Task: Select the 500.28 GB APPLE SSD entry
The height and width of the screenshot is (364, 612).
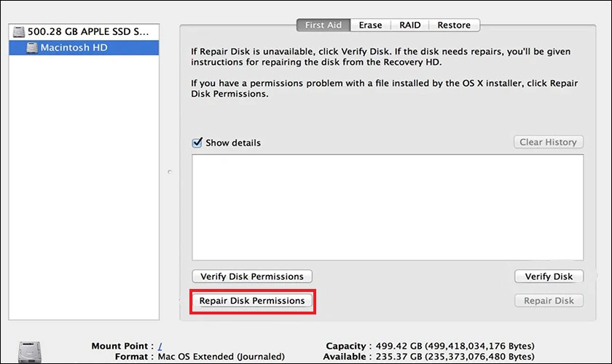Action: click(x=84, y=32)
